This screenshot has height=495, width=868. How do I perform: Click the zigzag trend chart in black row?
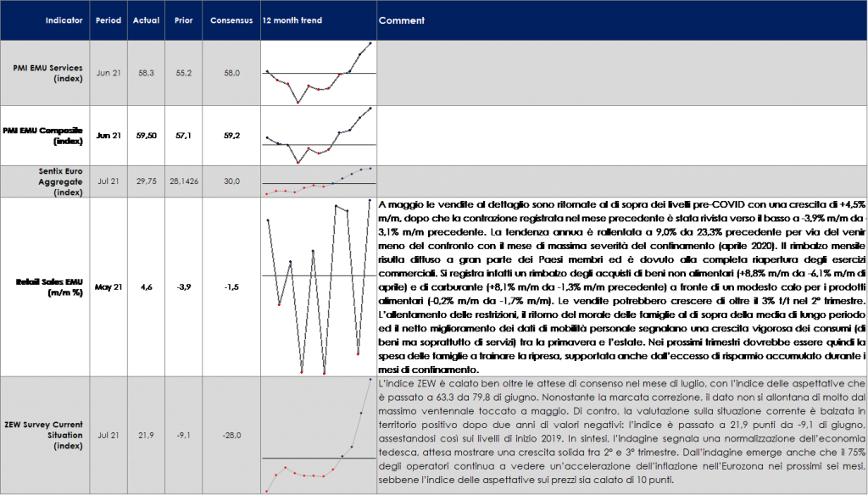click(318, 286)
